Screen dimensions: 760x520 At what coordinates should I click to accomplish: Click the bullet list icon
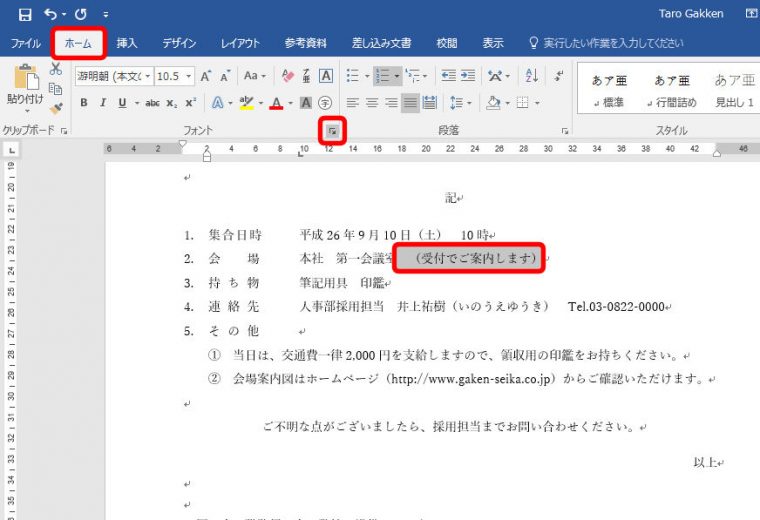353,76
